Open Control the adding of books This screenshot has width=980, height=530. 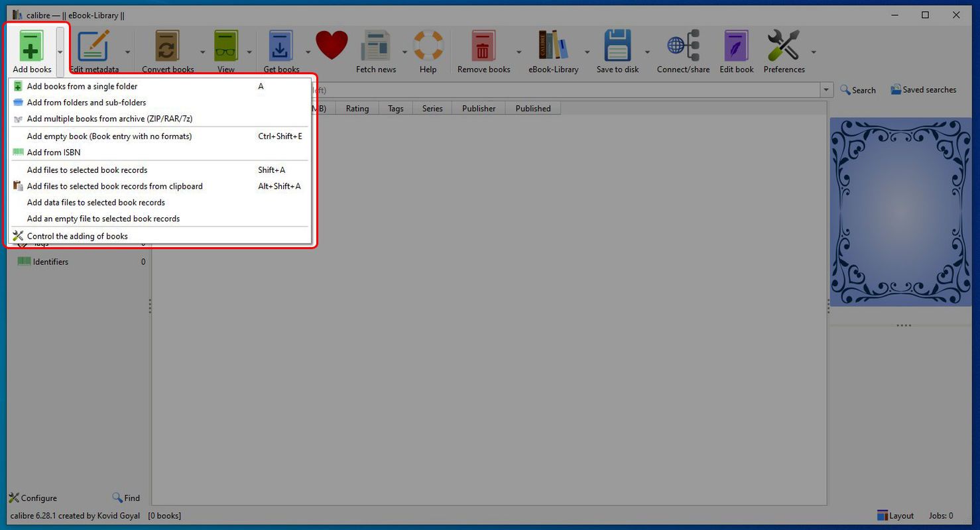click(159, 236)
